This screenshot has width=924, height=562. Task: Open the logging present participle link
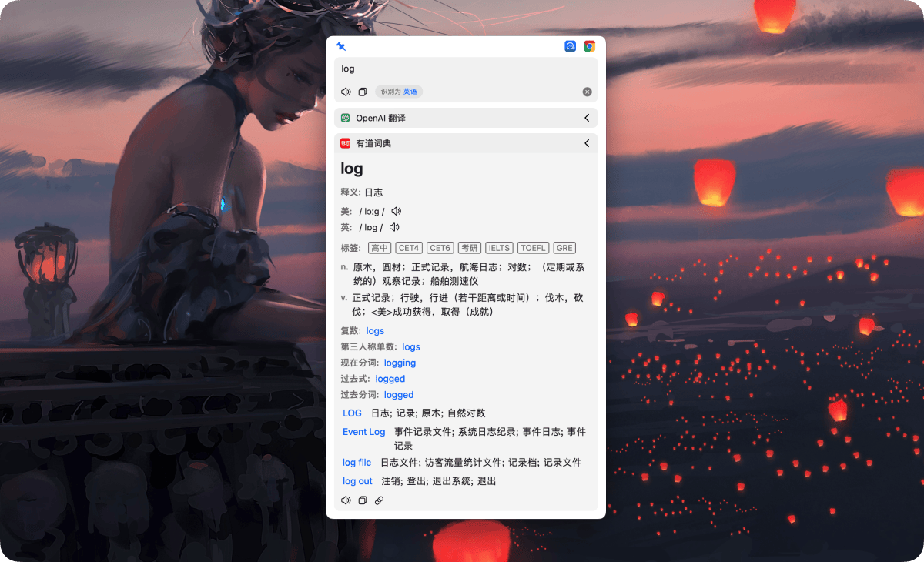point(400,363)
